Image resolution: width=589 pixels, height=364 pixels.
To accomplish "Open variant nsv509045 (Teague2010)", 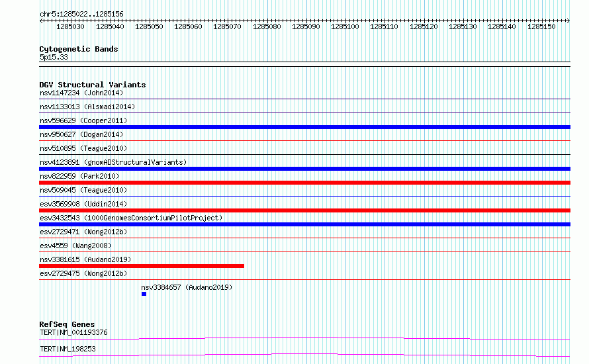I will pos(83,190).
